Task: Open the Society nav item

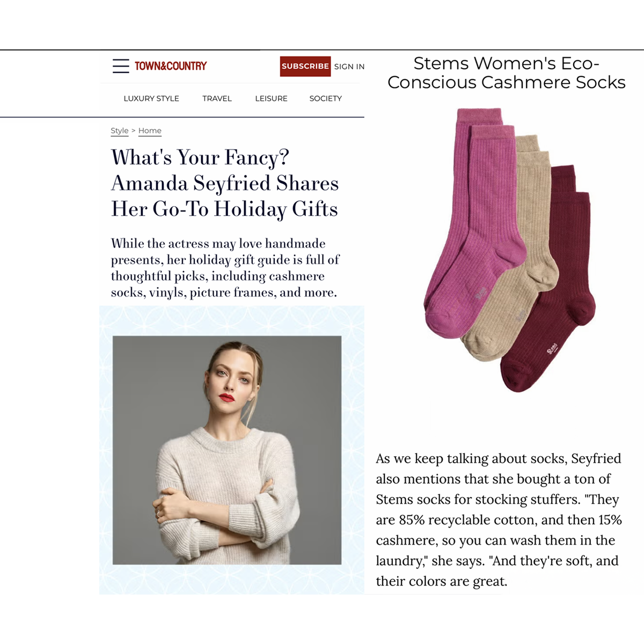Action: coord(325,98)
